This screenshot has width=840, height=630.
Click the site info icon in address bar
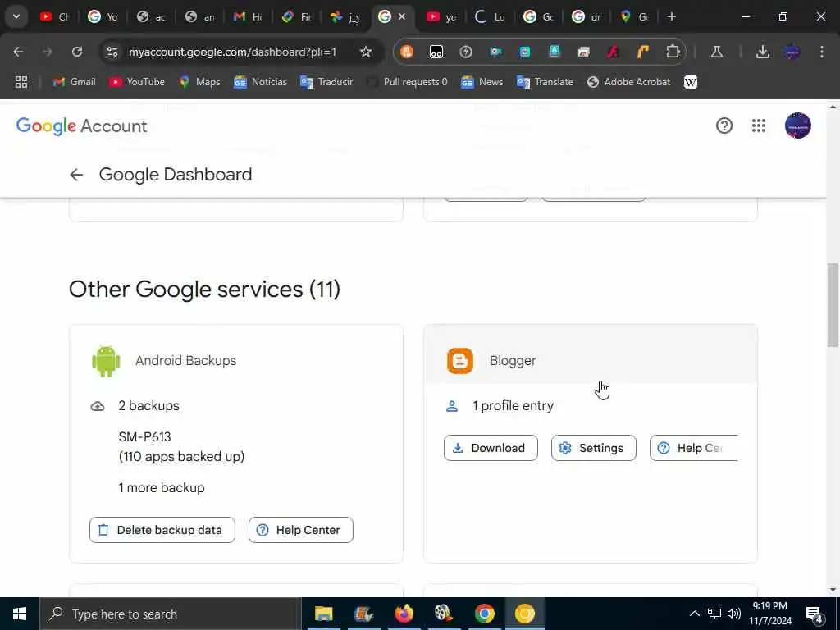[x=112, y=52]
